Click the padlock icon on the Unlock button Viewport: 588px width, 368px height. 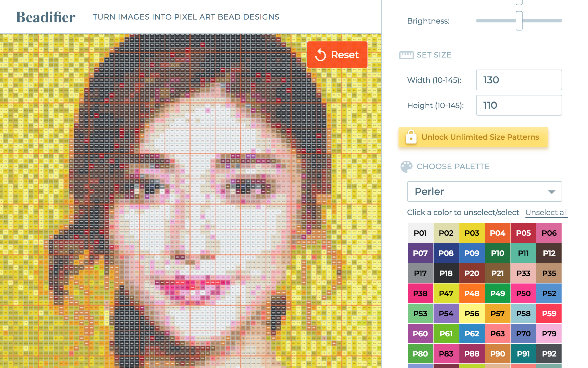pyautogui.click(x=411, y=137)
